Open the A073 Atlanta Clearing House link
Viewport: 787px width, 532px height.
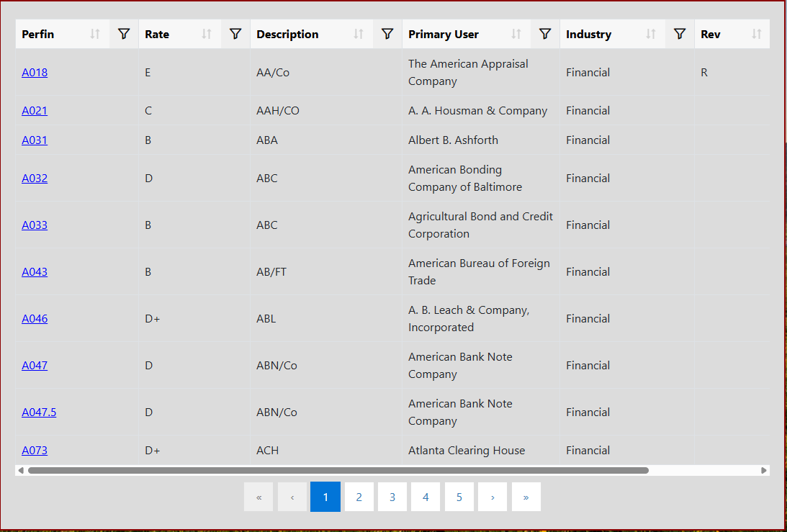pos(35,450)
